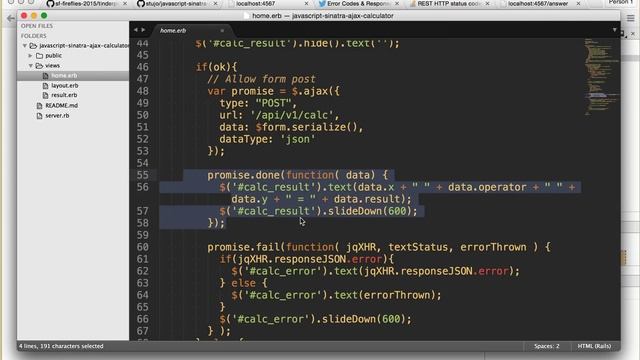Collapse the views folder arrow

[x=31, y=65]
